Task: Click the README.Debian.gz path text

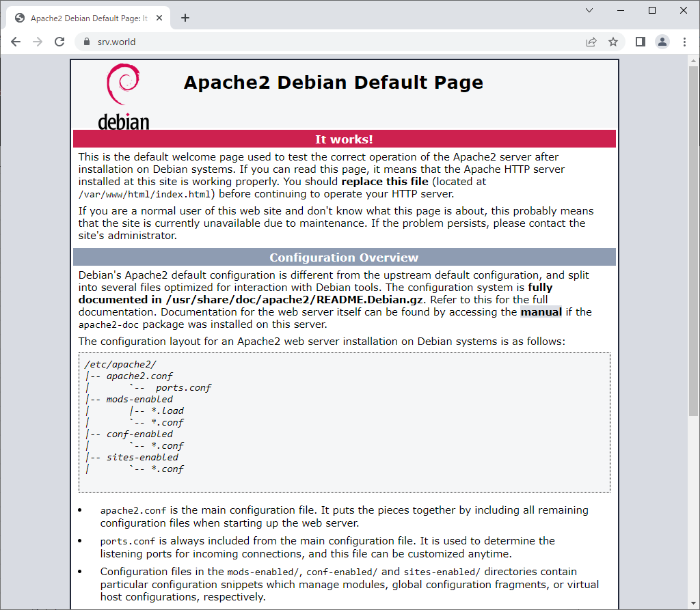Action: (x=295, y=299)
